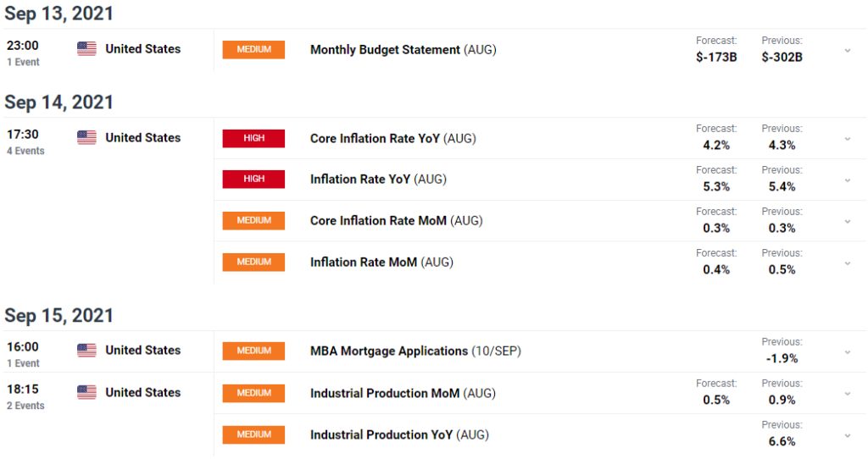Viewport: 868px width, 459px height.
Task: Click MEDIUM badge for MBA Mortgage Applications
Action: point(253,351)
